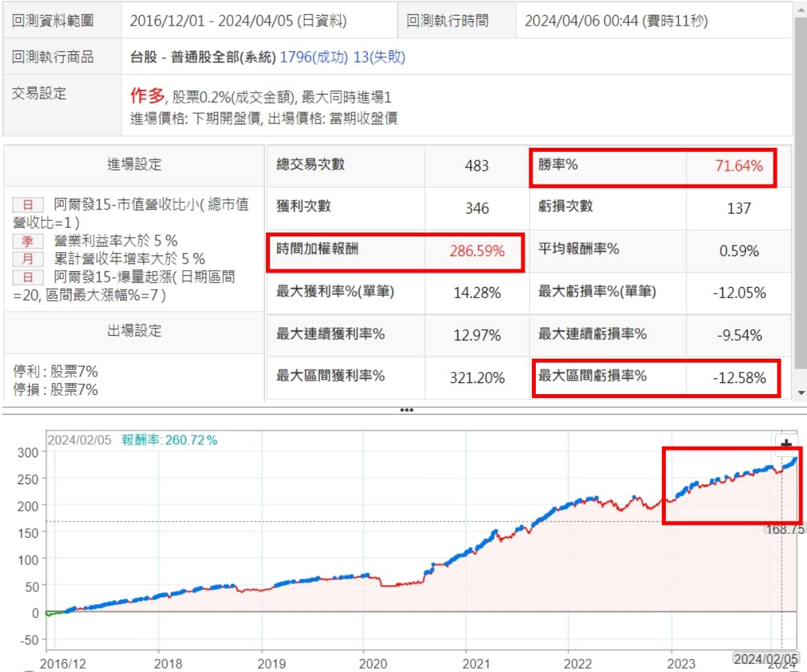Viewport: 807px width, 672px height.
Task: Click the 2024/02/05 date marker on x-axis
Action: pos(766,658)
